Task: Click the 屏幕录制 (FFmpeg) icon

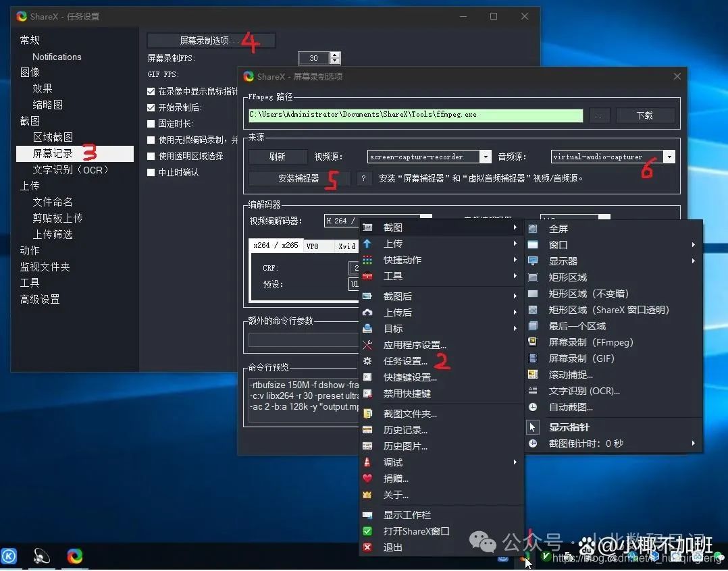Action: pos(533,342)
